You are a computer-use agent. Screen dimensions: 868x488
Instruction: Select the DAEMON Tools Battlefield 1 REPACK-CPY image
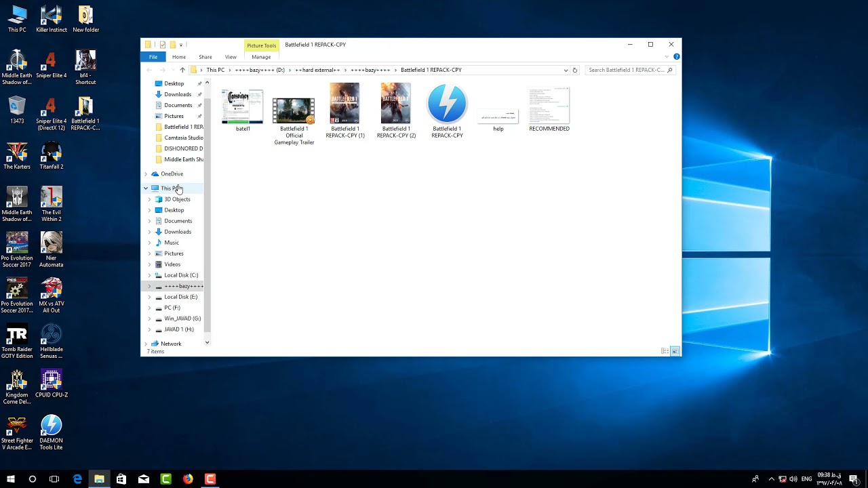[447, 110]
